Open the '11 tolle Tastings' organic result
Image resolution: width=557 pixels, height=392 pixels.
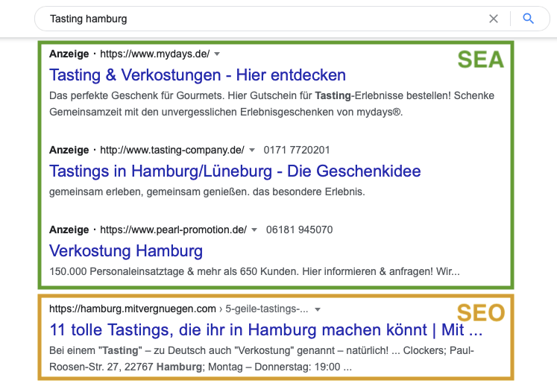pos(265,329)
